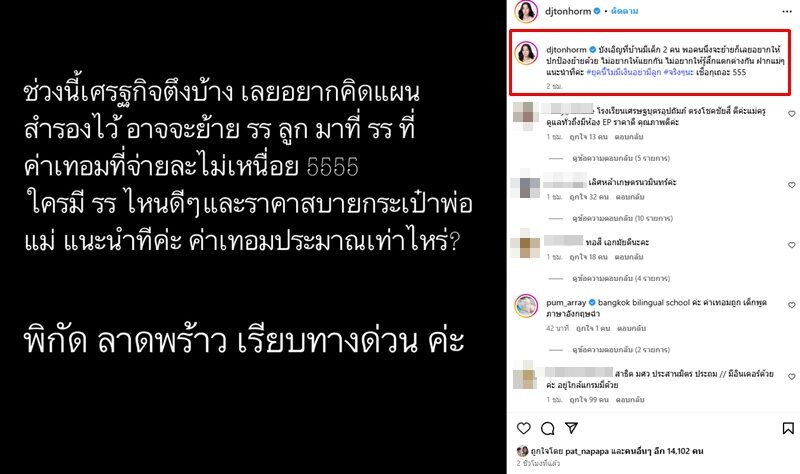This screenshot has height=474, width=800.
Task: Like the post with the heart icon
Action: point(523,428)
